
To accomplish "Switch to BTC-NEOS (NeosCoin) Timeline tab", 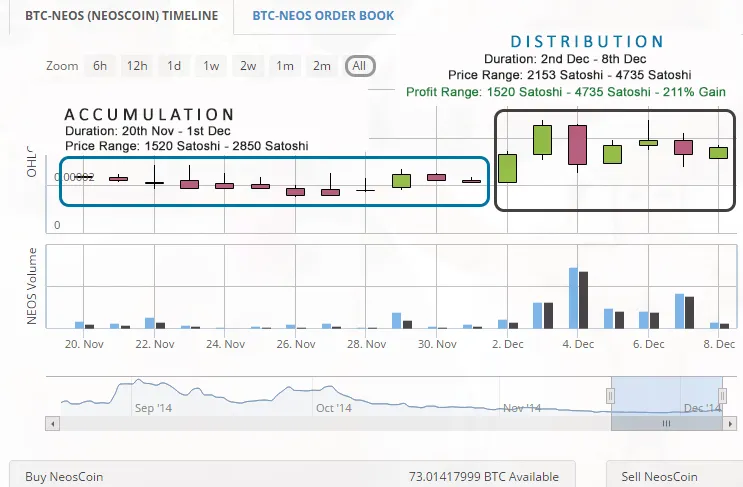I will click(121, 16).
